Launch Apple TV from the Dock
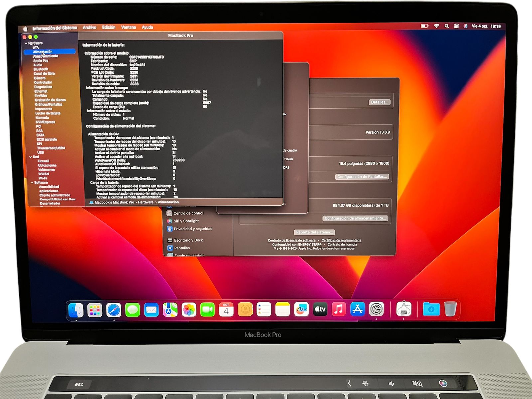Viewport: 532px width, 399px height. click(320, 310)
